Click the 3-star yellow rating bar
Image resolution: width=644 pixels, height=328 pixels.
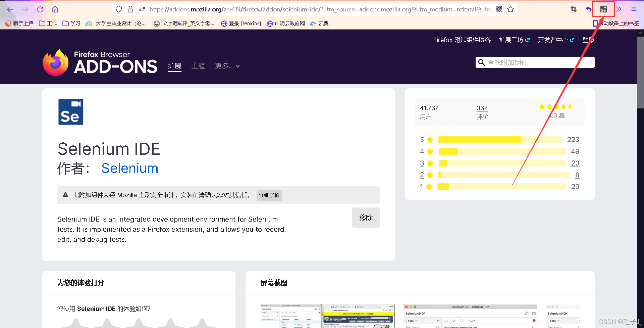click(x=502, y=163)
